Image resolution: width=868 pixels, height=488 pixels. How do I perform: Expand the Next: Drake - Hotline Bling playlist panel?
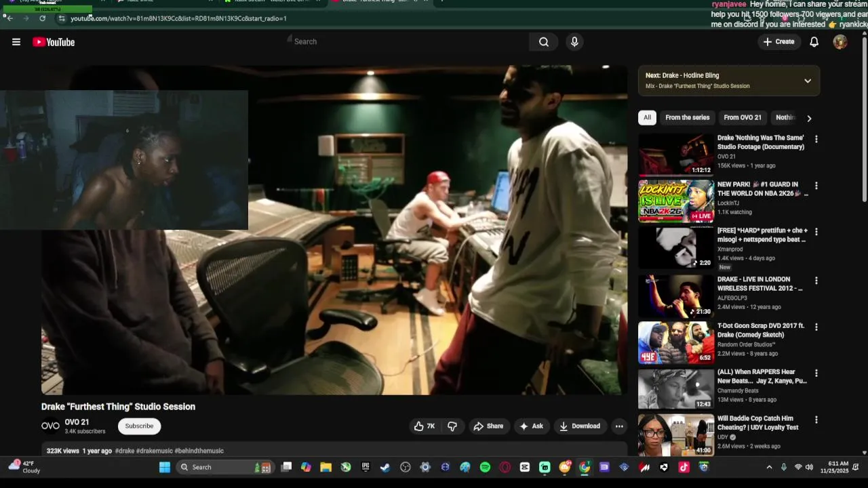[x=808, y=81]
